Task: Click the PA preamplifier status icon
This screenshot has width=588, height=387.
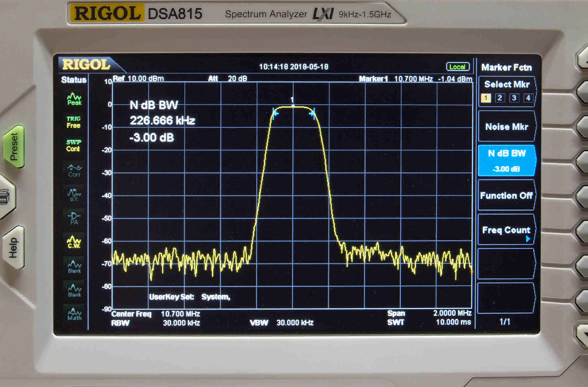Action: 74,218
